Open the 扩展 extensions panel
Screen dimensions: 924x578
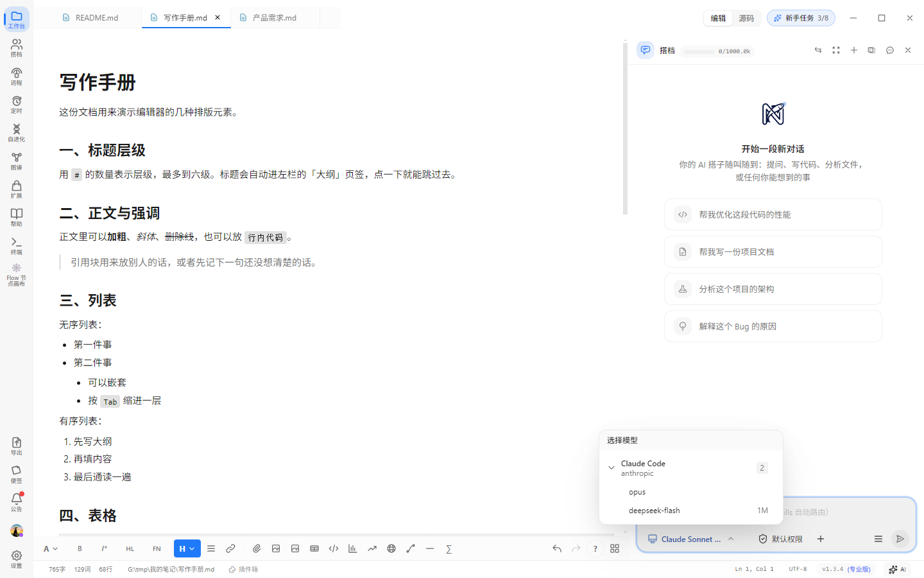pyautogui.click(x=17, y=189)
